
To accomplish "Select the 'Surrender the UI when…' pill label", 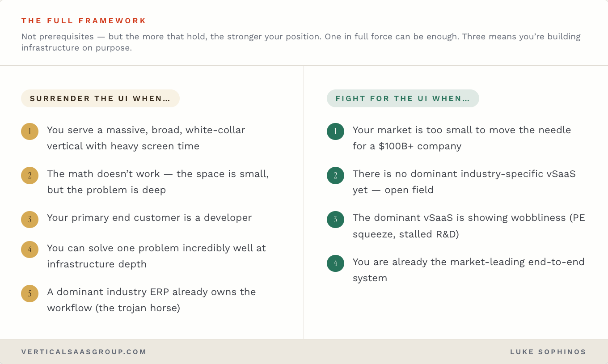I will click(100, 98).
